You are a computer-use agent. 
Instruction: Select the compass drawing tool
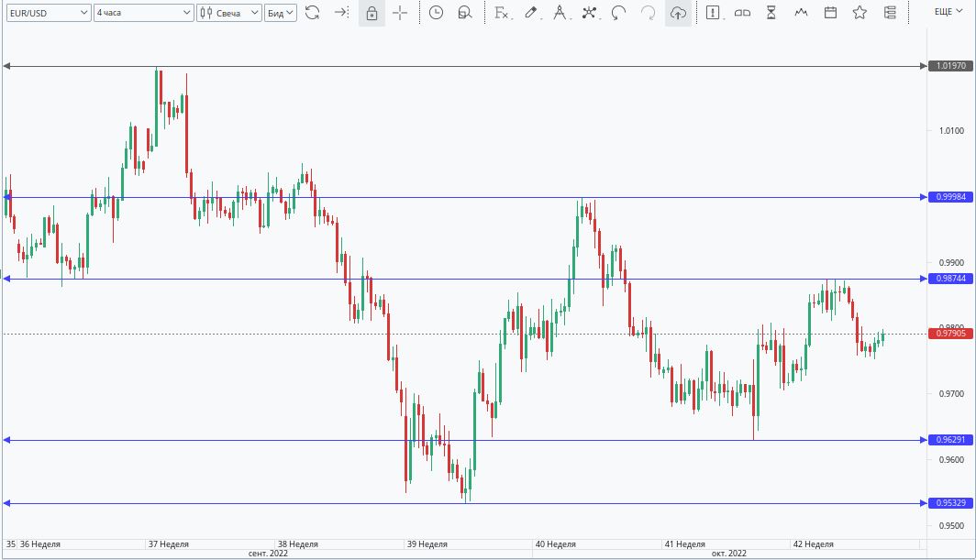pos(560,13)
